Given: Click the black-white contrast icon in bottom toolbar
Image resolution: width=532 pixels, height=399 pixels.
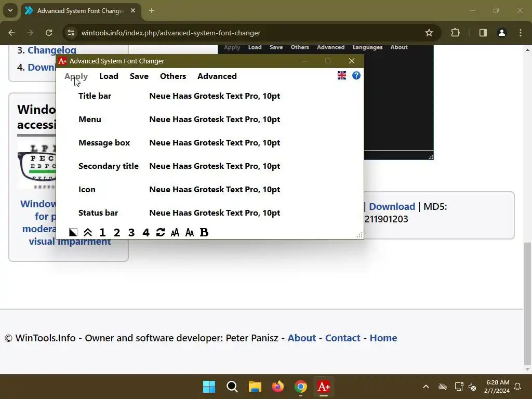Looking at the screenshot, I should pyautogui.click(x=73, y=232).
